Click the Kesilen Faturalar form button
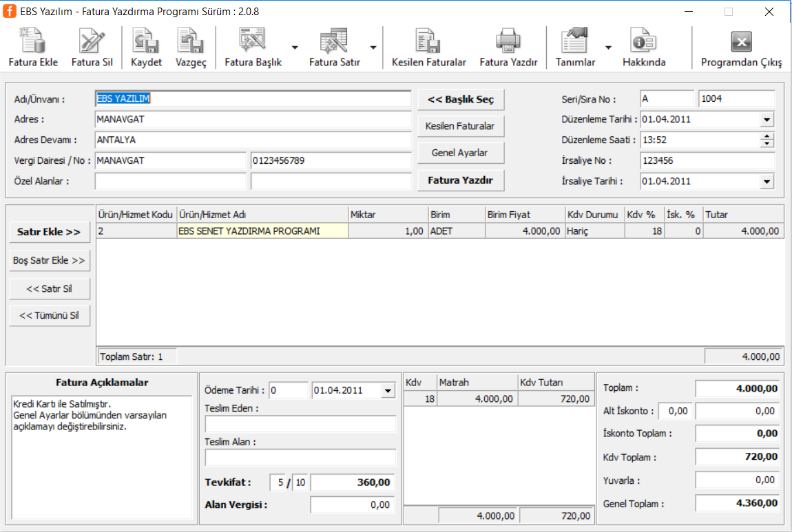 (461, 126)
